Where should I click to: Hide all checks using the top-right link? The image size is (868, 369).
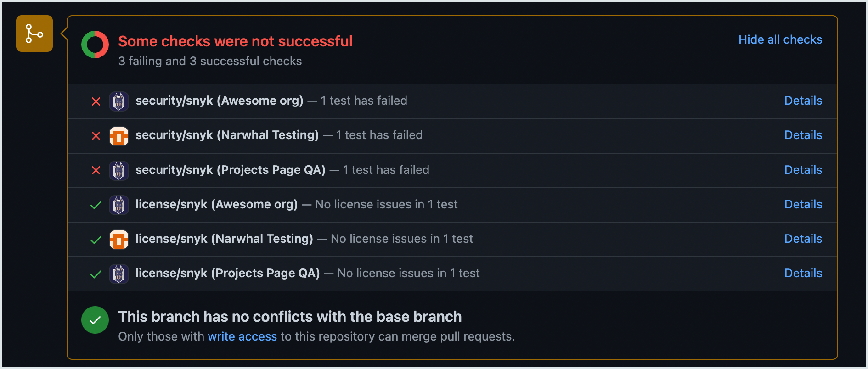click(780, 39)
